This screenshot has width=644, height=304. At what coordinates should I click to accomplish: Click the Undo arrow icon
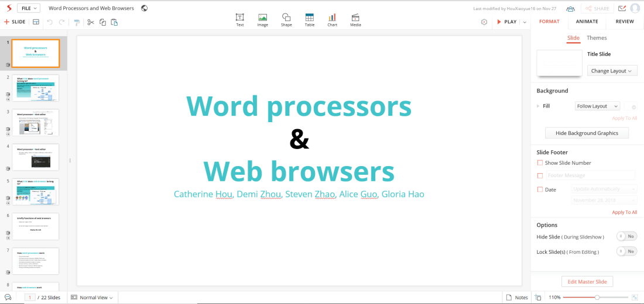click(x=50, y=22)
